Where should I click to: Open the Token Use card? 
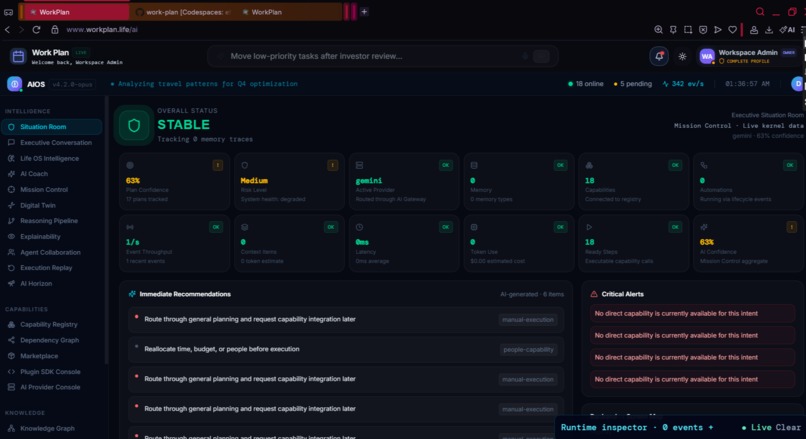(x=519, y=243)
